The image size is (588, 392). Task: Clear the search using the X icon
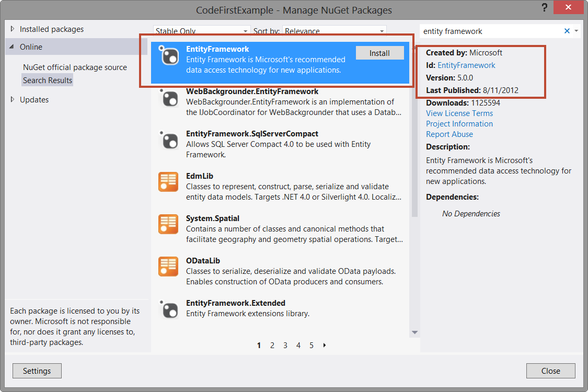click(567, 31)
